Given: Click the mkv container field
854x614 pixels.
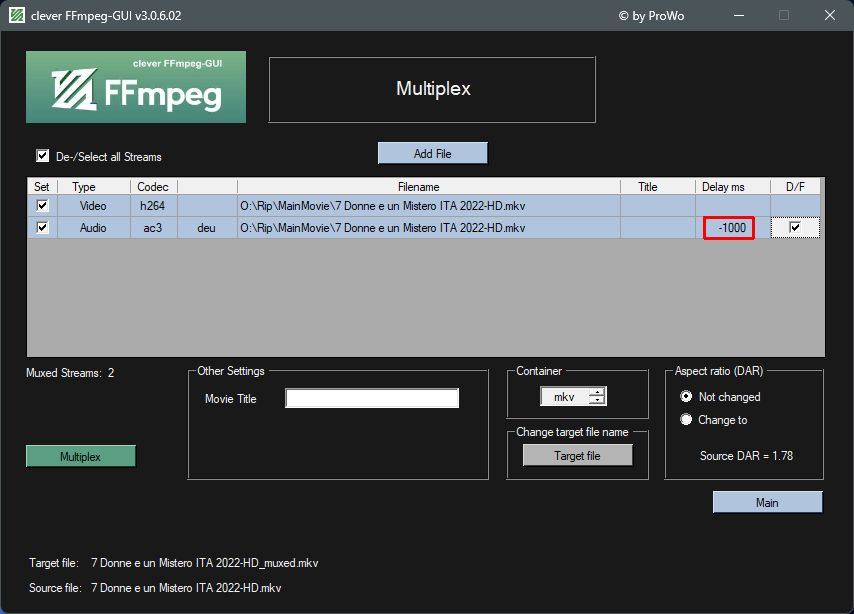Looking at the screenshot, I should [564, 397].
